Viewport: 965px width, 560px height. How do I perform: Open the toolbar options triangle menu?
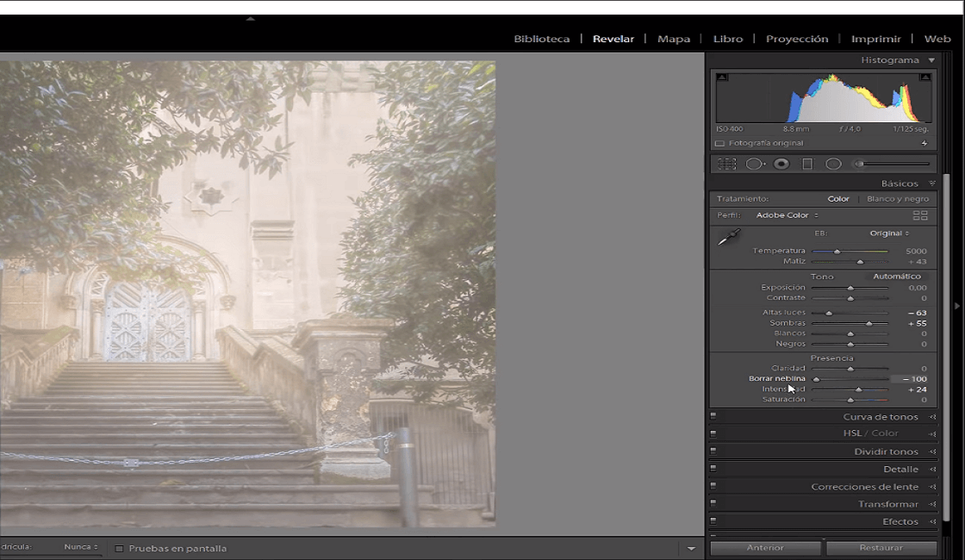coord(691,548)
